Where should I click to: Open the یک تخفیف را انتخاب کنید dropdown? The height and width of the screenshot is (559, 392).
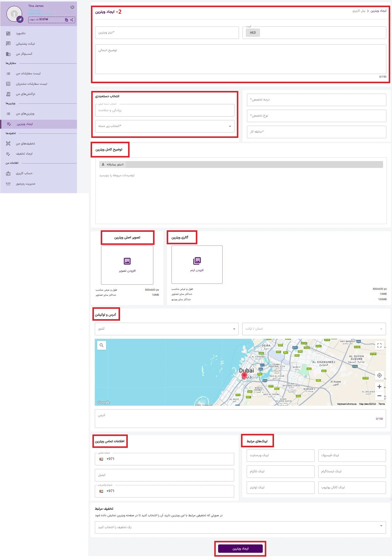coord(240,527)
